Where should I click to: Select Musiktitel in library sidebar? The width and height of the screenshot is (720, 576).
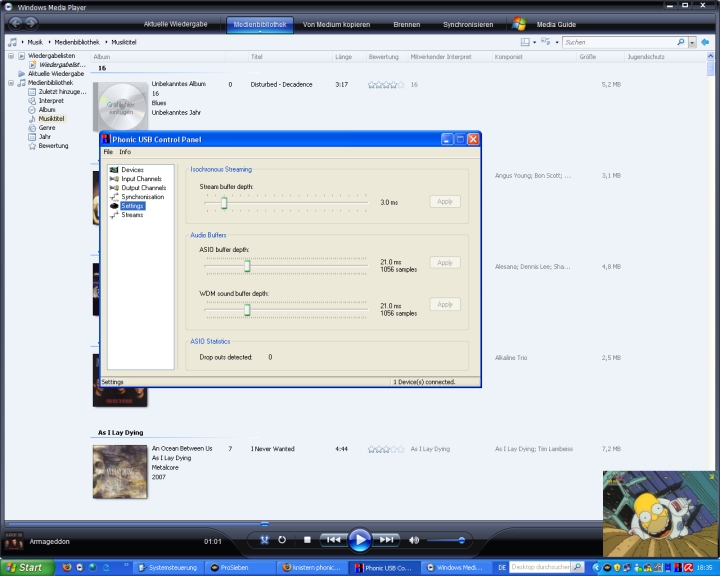pyautogui.click(x=51, y=119)
